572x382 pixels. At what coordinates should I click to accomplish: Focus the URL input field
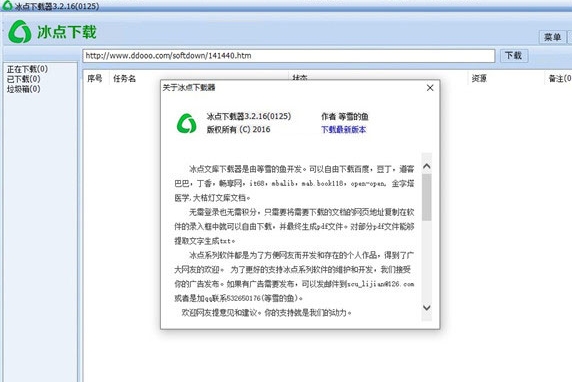(288, 56)
